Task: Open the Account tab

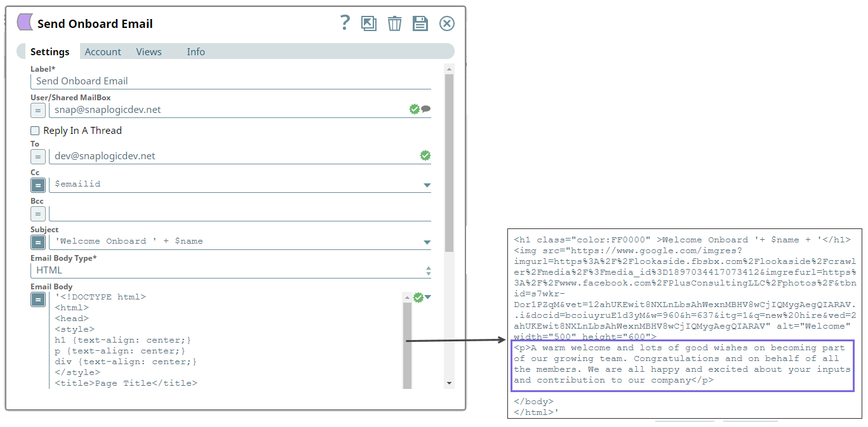Action: 103,52
